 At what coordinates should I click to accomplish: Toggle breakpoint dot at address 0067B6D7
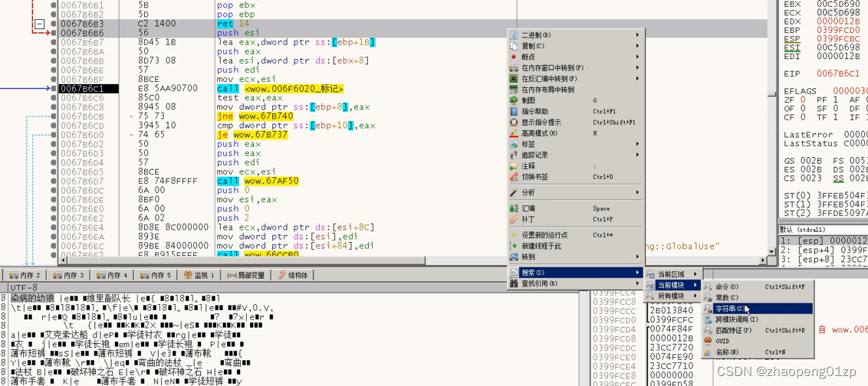point(53,181)
